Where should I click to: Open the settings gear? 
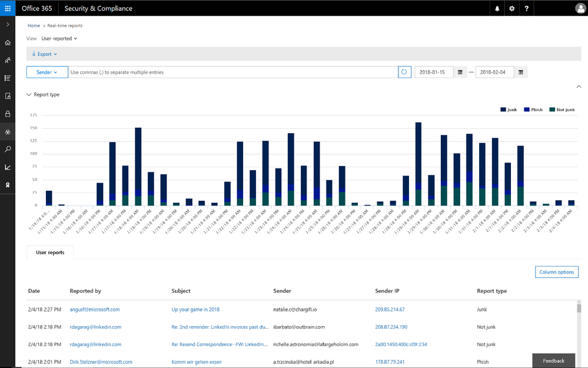(x=512, y=8)
